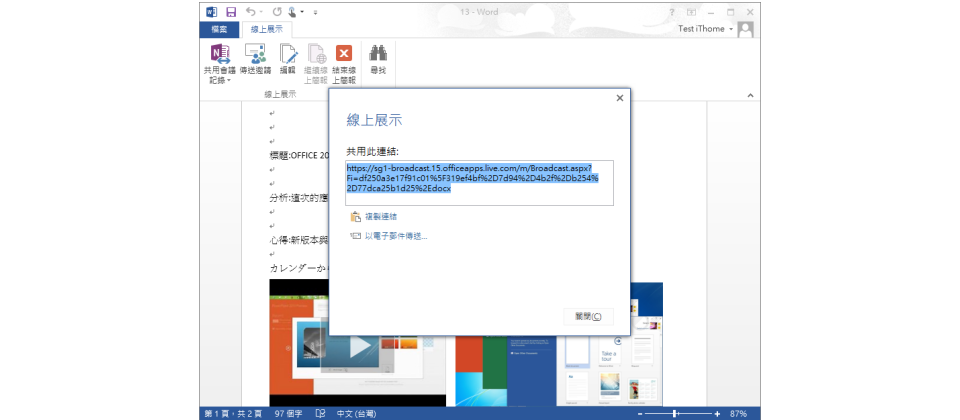Click the Send Invitations (傳送邀請) icon

click(x=254, y=54)
